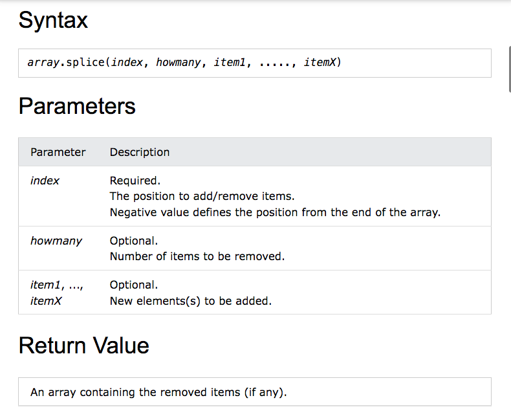Click the Syntax heading
Image resolution: width=511 pixels, height=420 pixels.
[x=53, y=20]
